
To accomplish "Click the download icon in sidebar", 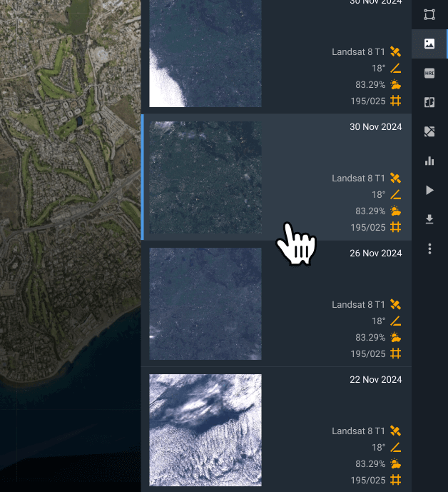I will click(429, 219).
